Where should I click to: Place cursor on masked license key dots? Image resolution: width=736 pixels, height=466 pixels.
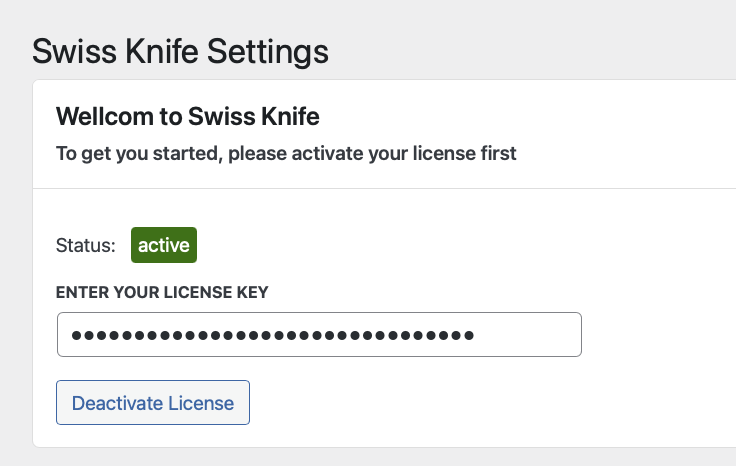click(272, 335)
